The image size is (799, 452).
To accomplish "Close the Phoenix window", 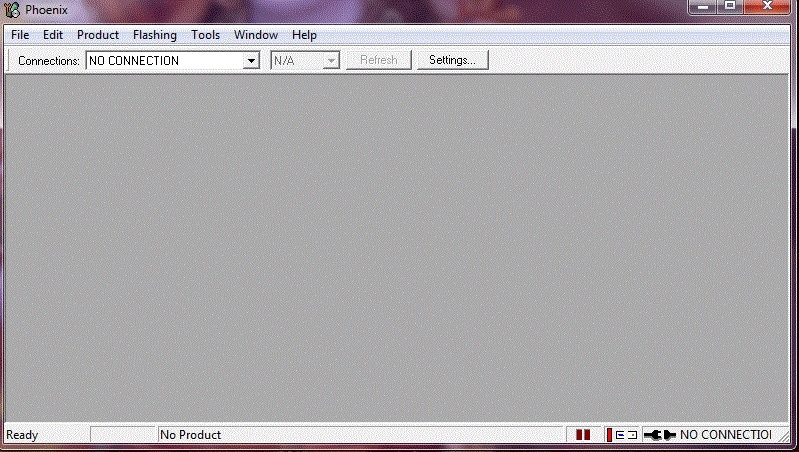I will [x=767, y=6].
